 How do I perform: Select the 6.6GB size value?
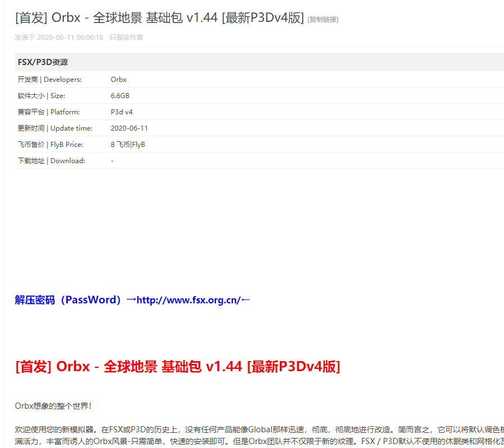(x=120, y=96)
